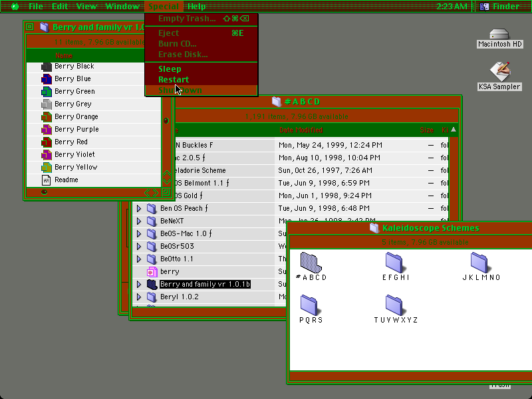Sort # A B C D list by Date Modified
The height and width of the screenshot is (399, 532).
tap(301, 130)
